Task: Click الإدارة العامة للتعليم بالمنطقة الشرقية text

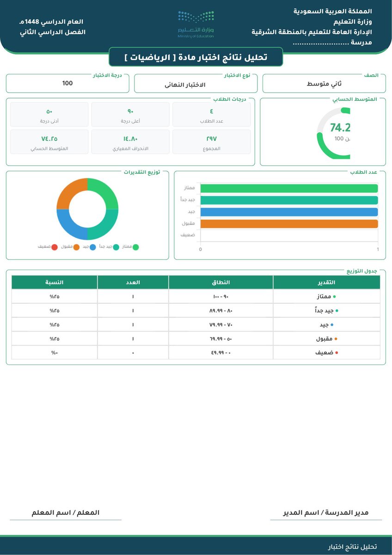Action: point(312,32)
